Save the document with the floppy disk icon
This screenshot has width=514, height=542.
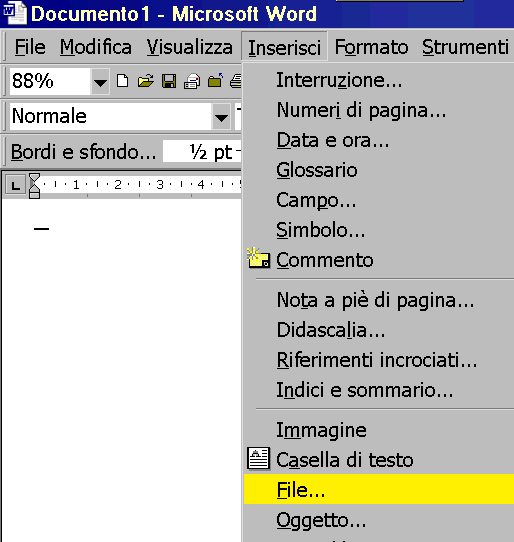[169, 81]
